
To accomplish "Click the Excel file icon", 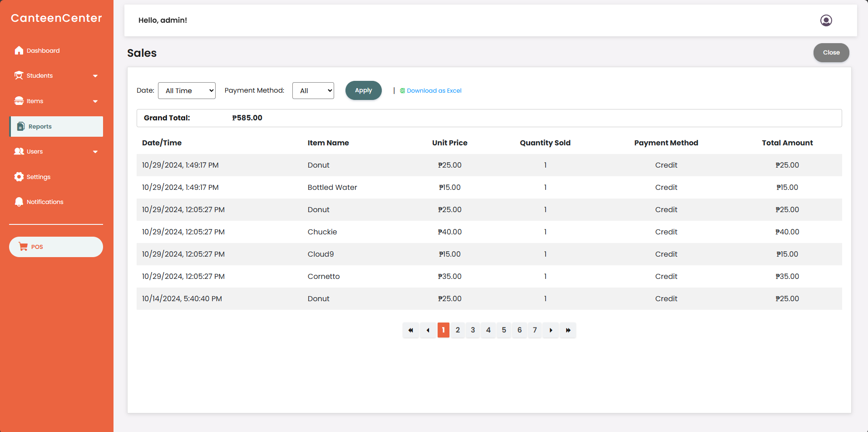I will click(x=402, y=91).
